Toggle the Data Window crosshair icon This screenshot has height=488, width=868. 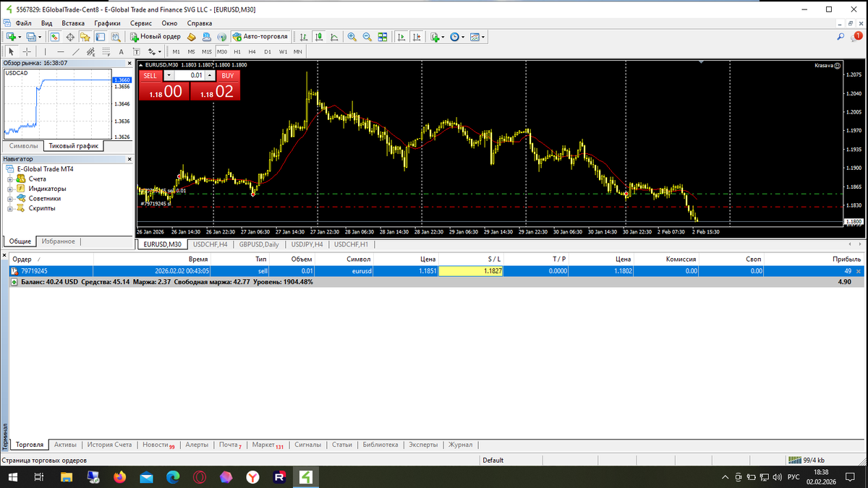[70, 36]
